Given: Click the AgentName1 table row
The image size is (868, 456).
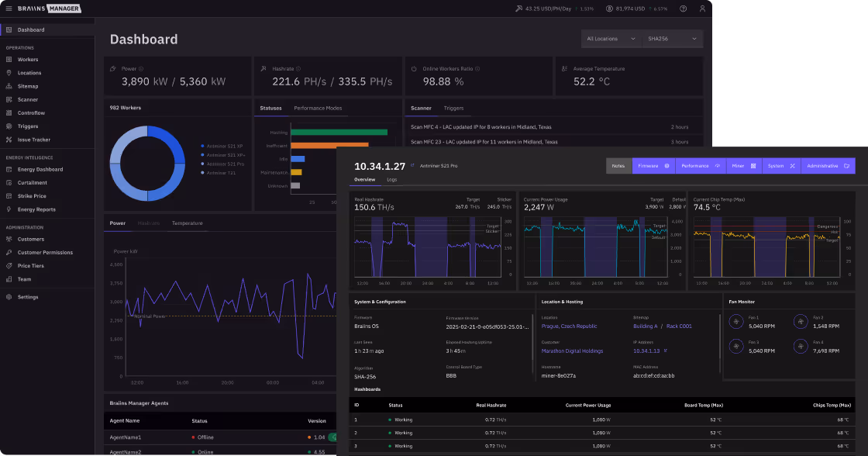Looking at the screenshot, I should 220,437.
